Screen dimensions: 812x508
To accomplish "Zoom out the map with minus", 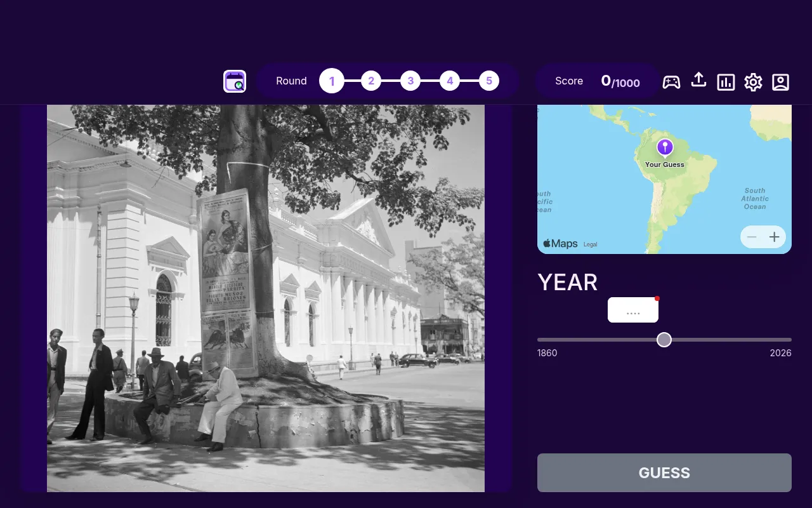I will tap(752, 237).
